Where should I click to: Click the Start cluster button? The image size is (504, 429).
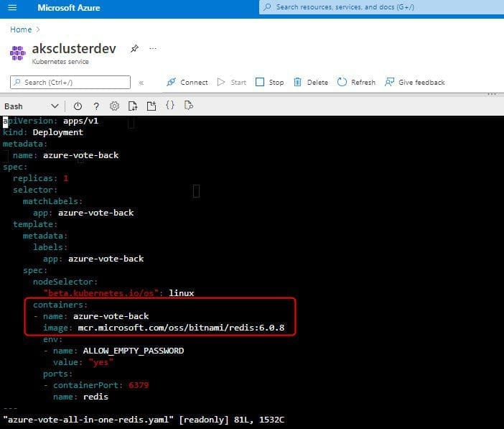pyautogui.click(x=232, y=82)
